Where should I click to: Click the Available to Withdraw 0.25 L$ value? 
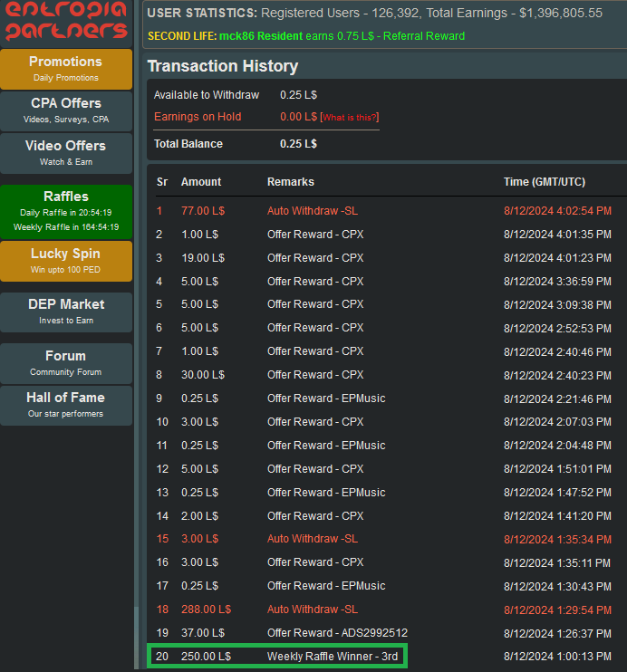(298, 95)
